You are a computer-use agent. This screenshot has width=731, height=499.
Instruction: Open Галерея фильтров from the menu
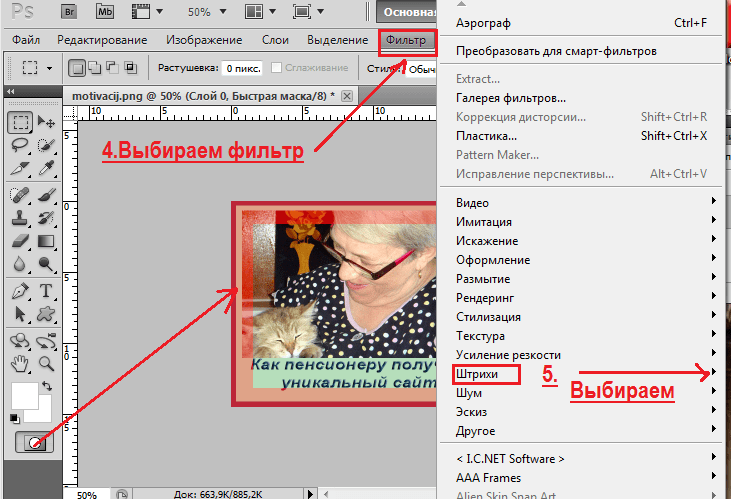(510, 98)
